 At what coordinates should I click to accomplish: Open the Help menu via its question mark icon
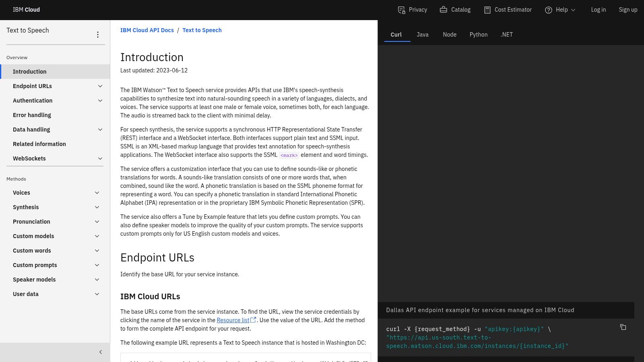548,10
